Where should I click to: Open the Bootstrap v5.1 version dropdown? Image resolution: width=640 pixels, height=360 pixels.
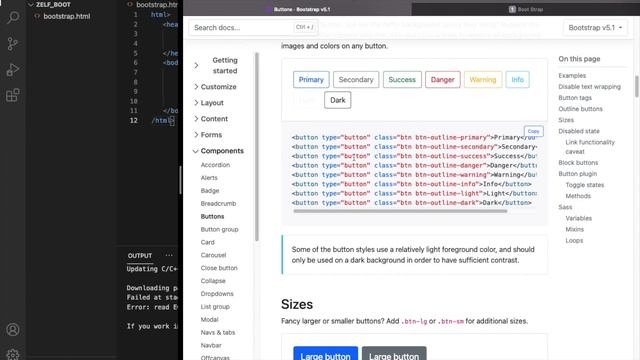coord(595,28)
